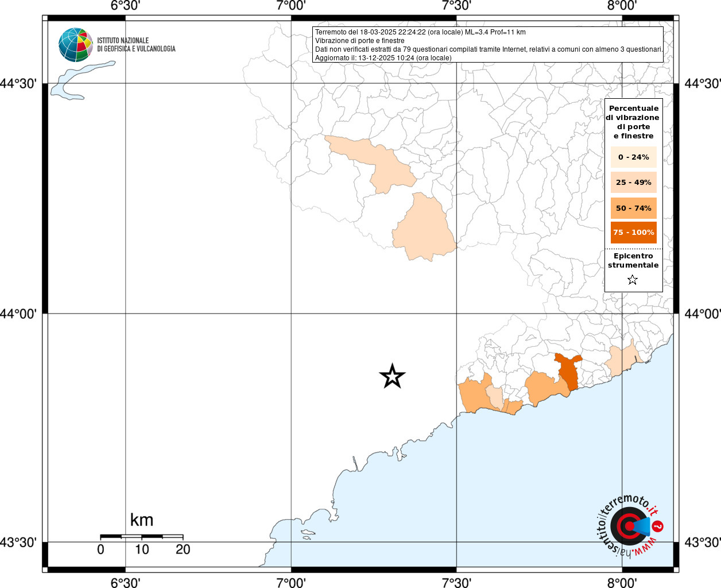This screenshot has width=721, height=588.
Task: Click the 'Aggiornato il: 13-12-2025' line
Action: tap(383, 58)
